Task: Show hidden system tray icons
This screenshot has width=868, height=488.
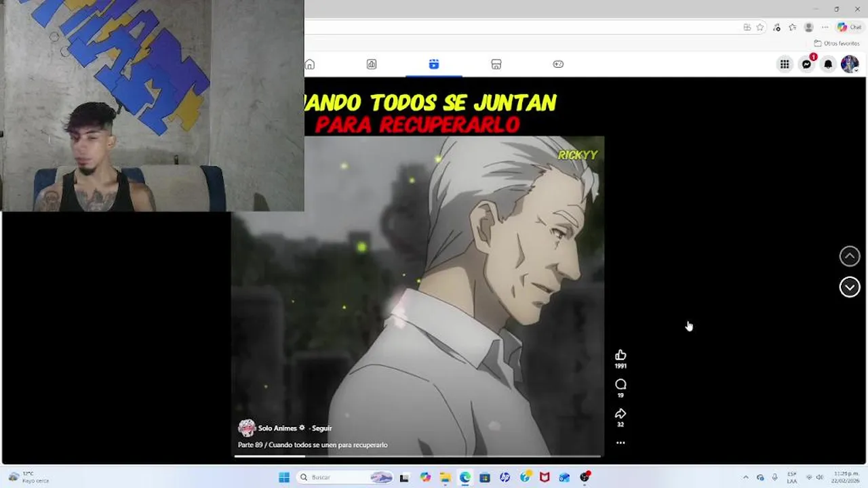Action: click(746, 477)
